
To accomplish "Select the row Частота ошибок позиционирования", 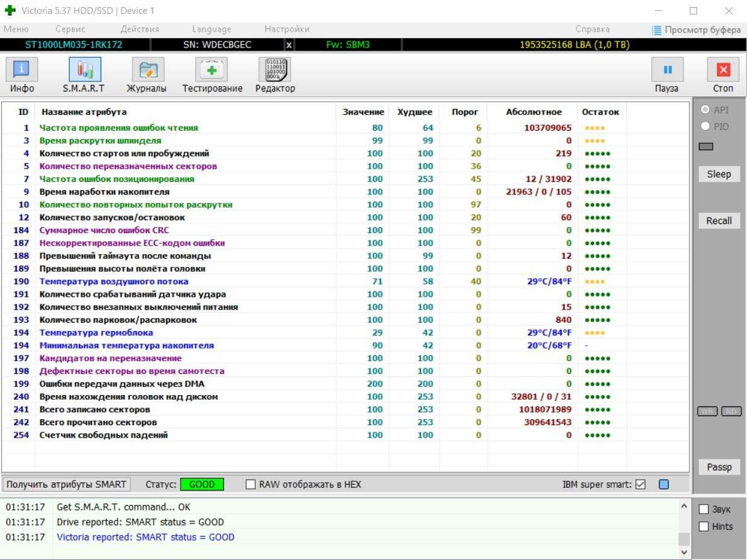I will [x=345, y=179].
